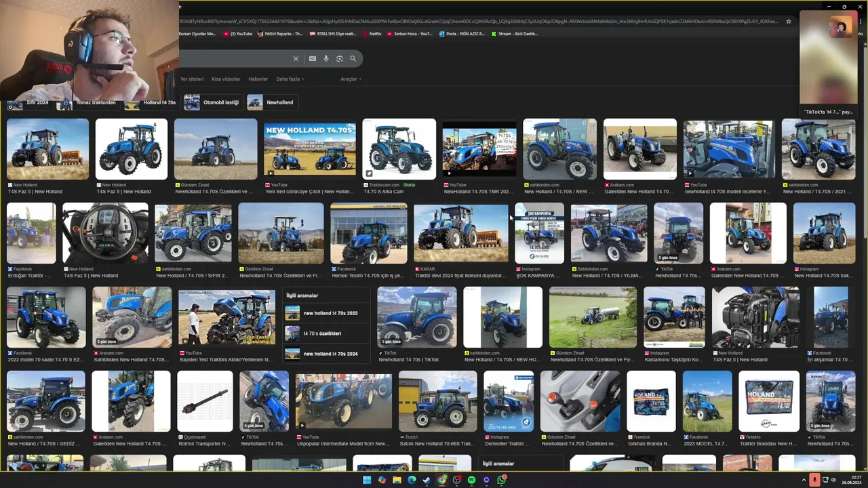The image size is (868, 488).
Task: Open the YouTube bookmark in bookmarks bar
Action: [x=237, y=33]
